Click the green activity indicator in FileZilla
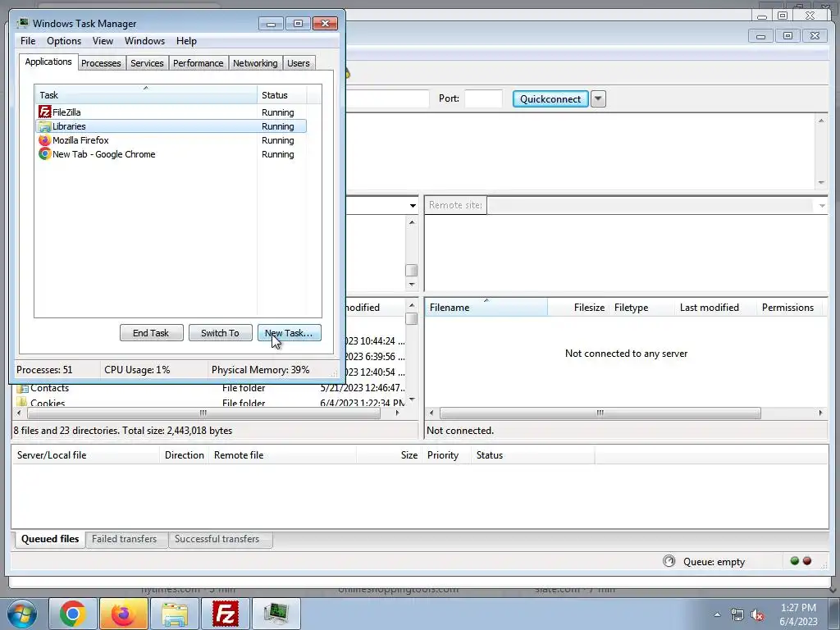840x630 pixels. point(794,561)
